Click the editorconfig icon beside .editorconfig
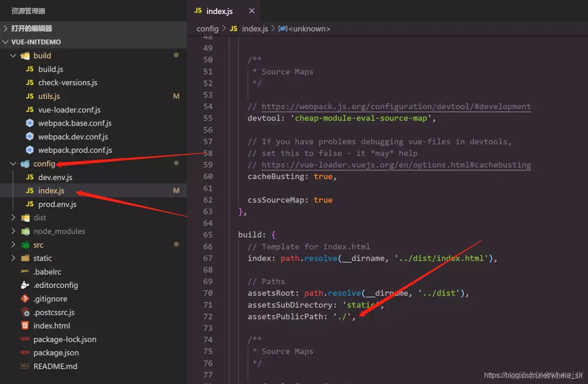Image resolution: width=588 pixels, height=384 pixels. tap(25, 285)
